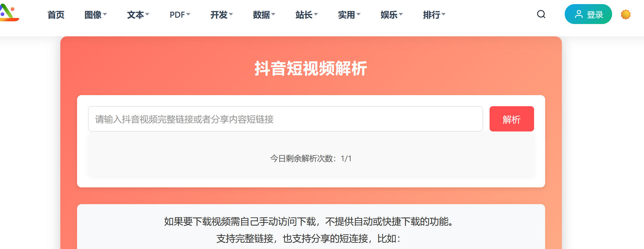Open the search magnifier icon
Image resolution: width=644 pixels, height=249 pixels.
click(x=541, y=14)
